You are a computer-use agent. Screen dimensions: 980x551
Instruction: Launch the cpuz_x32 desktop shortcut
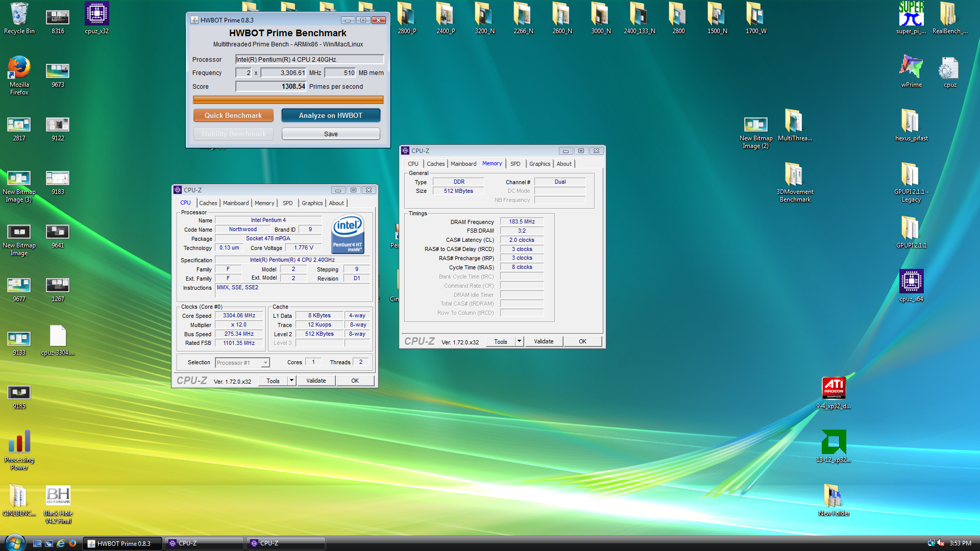(96, 18)
